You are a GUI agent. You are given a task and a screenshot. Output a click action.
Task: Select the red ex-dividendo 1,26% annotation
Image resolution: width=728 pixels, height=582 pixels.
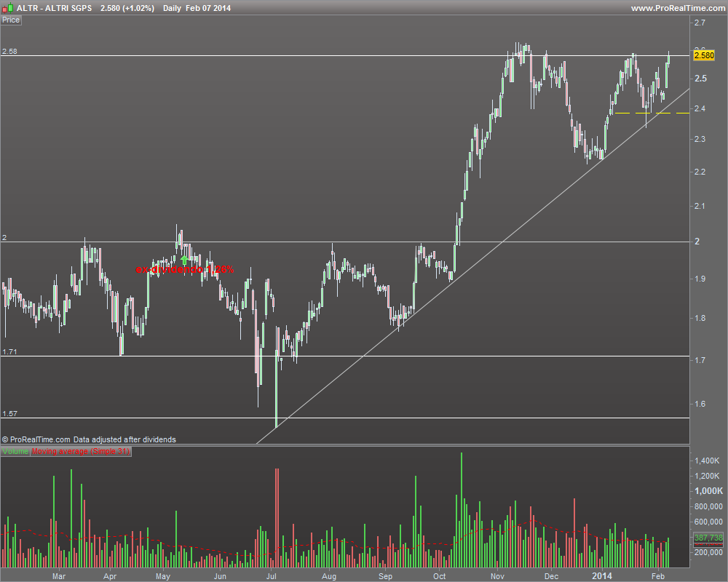coord(185,269)
